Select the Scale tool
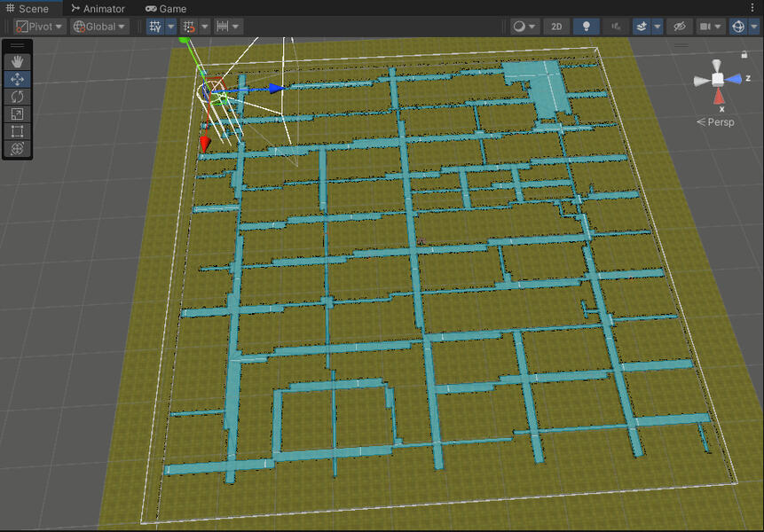 (x=17, y=113)
